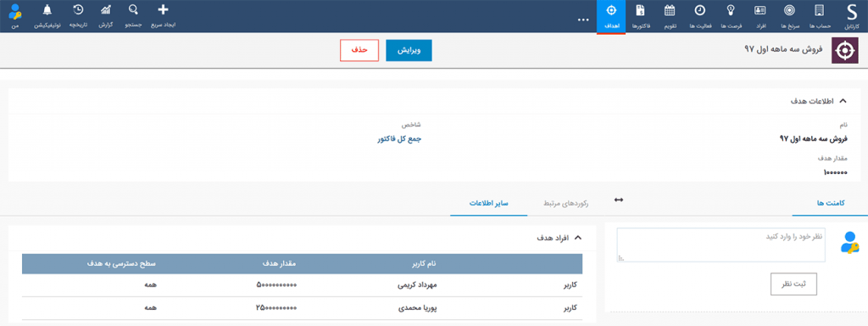Click the goal name value under نام
868x326 pixels.
(813, 139)
